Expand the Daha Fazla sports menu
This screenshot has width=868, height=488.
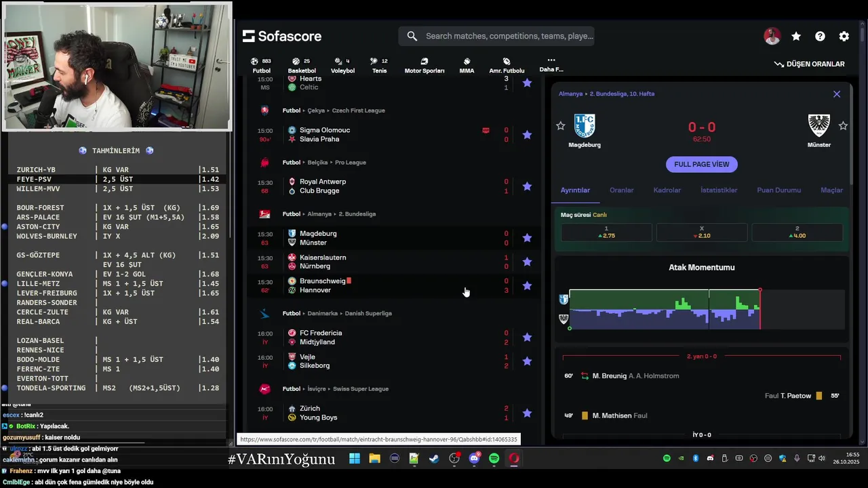[x=551, y=64]
